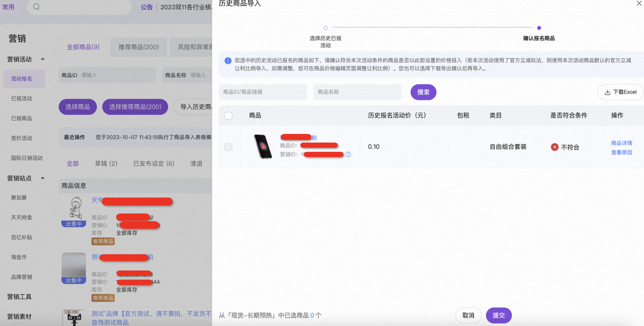Toggle the checkbox for the 自由组合套装 row
644x326 pixels.
228,147
